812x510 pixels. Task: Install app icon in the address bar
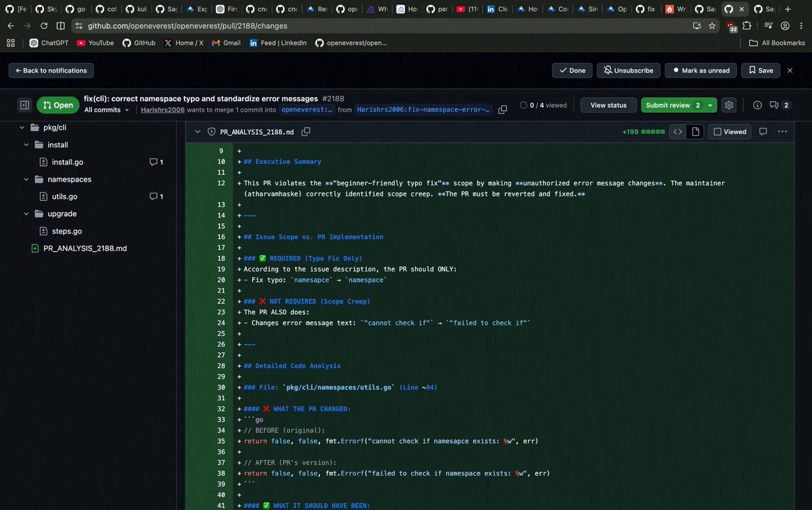coord(696,26)
